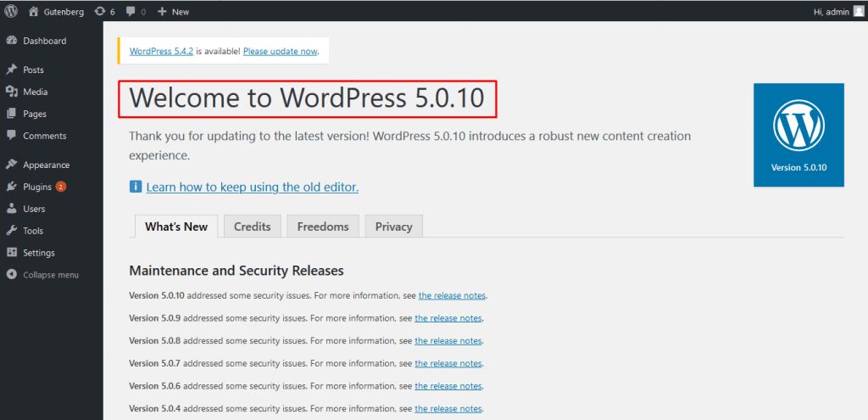Click the Users person icon

tap(12, 209)
